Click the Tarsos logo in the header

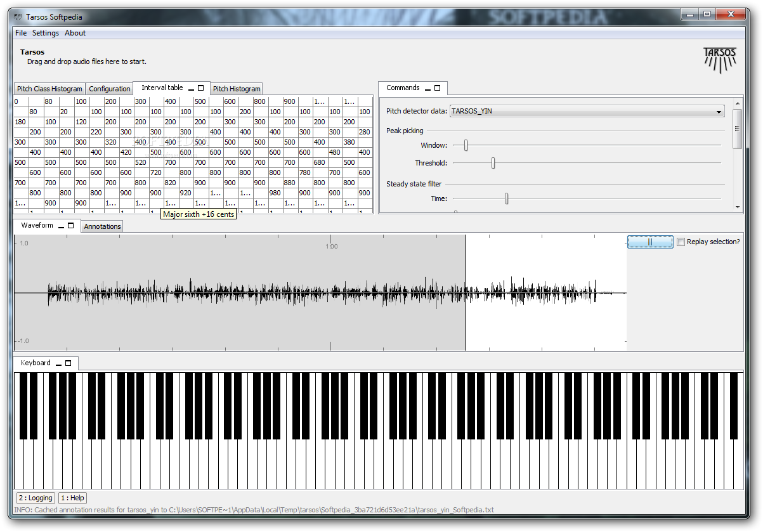[x=720, y=60]
